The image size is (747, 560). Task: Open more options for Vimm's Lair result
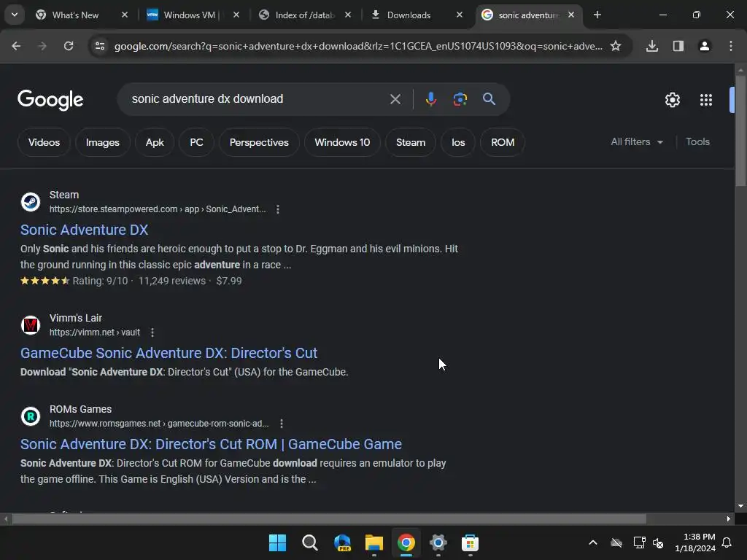[152, 332]
